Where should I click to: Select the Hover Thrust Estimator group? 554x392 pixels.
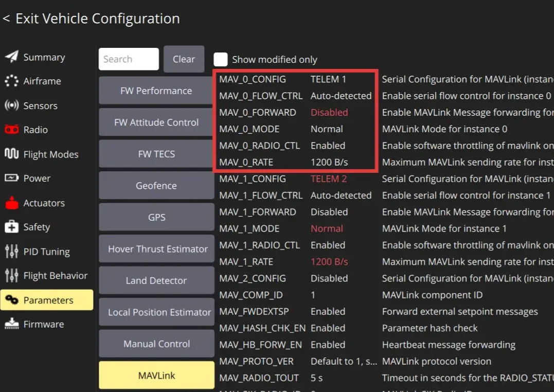(156, 249)
